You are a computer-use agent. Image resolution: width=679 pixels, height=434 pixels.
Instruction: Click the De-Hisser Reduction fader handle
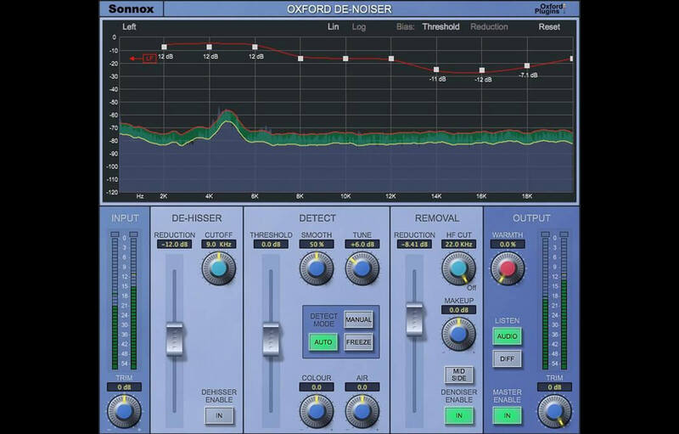[175, 339]
